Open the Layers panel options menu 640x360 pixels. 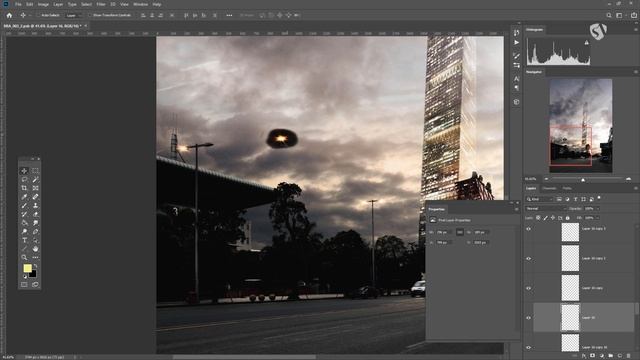[x=636, y=189]
